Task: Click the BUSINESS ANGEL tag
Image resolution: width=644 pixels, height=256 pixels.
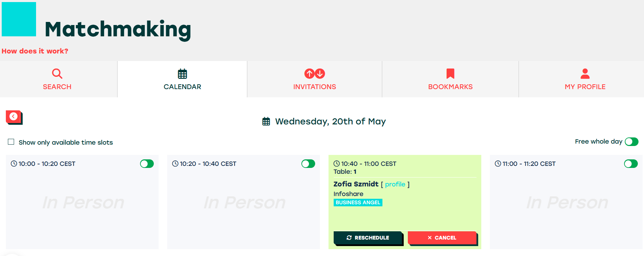Action: pyautogui.click(x=358, y=203)
